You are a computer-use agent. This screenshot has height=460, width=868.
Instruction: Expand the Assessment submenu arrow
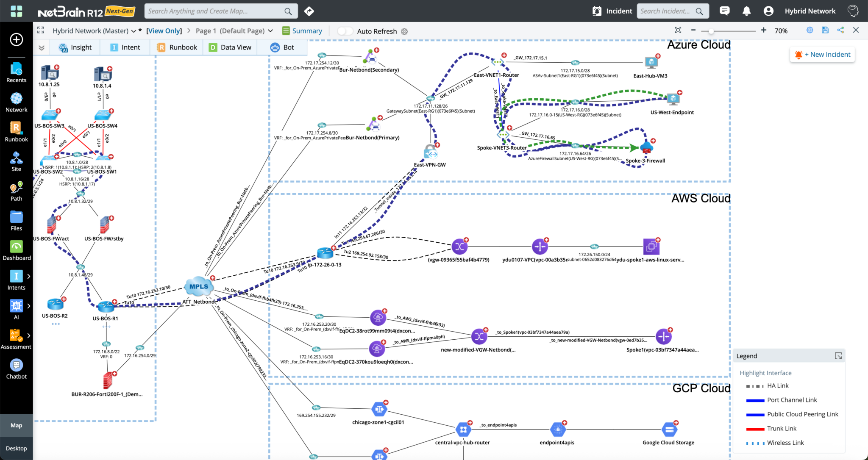click(x=29, y=335)
